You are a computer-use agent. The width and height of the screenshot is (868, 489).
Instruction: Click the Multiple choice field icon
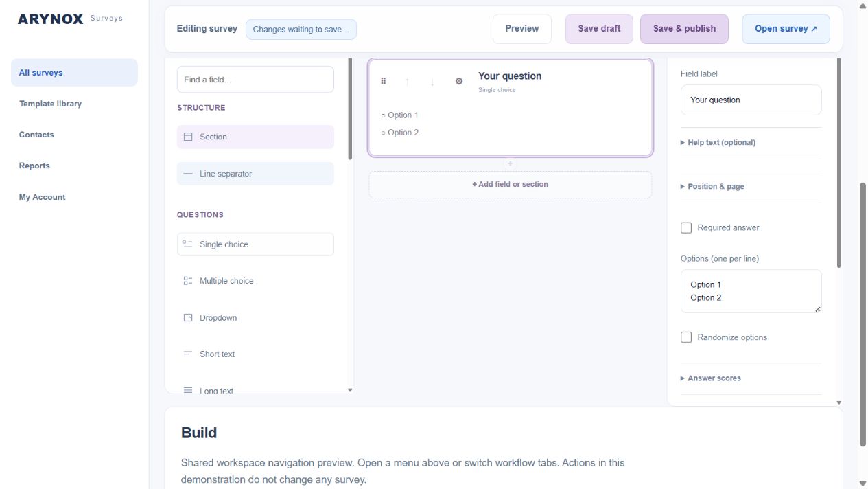(188, 281)
